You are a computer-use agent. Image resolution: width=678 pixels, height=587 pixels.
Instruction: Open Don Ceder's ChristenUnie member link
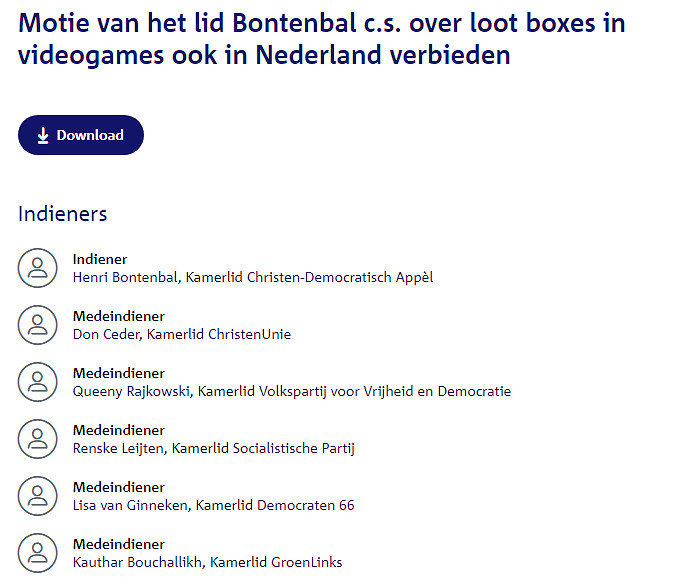pos(182,334)
